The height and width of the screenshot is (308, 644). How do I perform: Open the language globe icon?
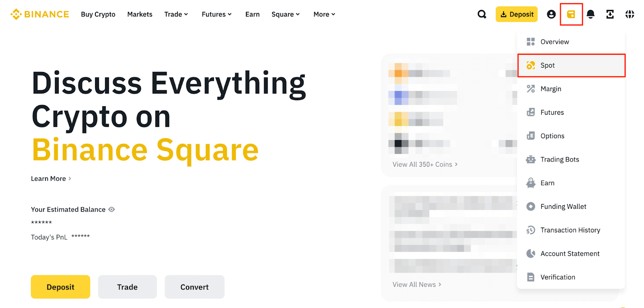pyautogui.click(x=630, y=14)
